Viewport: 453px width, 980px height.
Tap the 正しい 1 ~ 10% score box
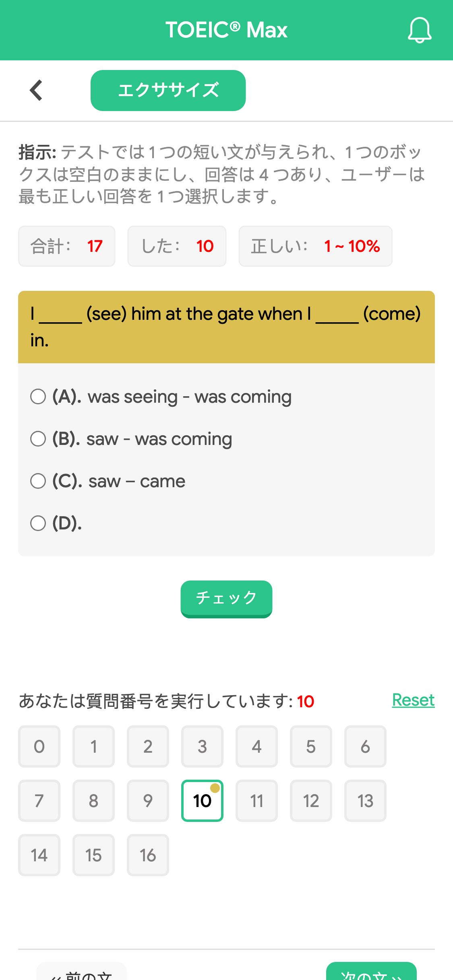click(315, 246)
